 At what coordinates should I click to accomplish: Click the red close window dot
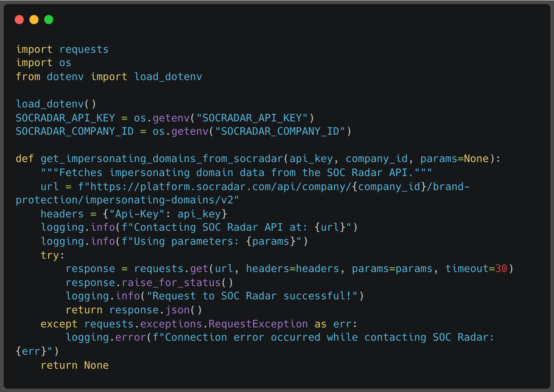(19, 20)
